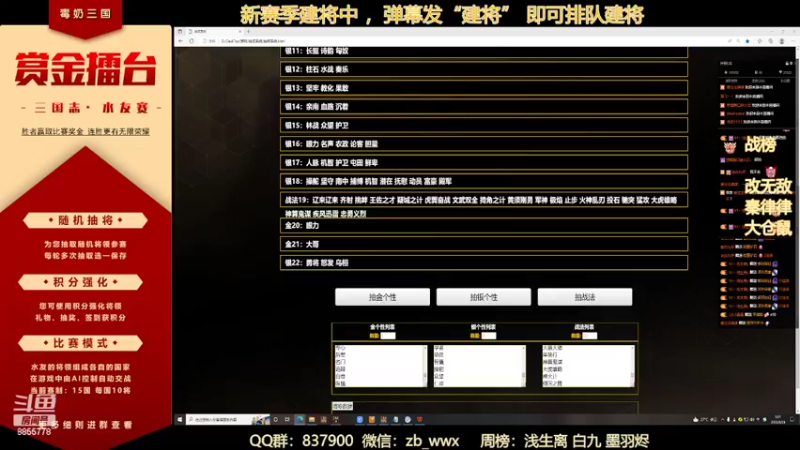Click the browser back arrow
Image resolution: width=800 pixels, height=450 pixels.
(x=181, y=41)
